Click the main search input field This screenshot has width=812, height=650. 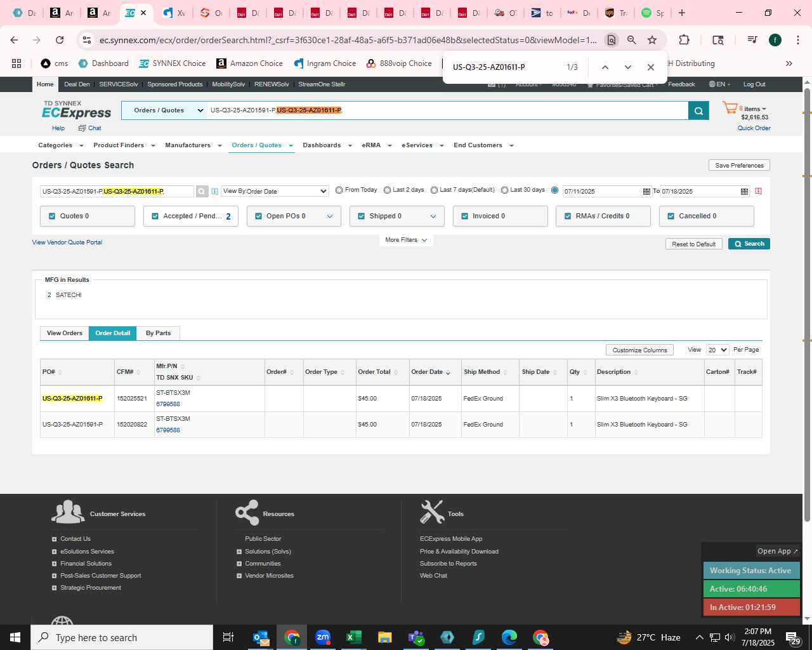click(448, 110)
